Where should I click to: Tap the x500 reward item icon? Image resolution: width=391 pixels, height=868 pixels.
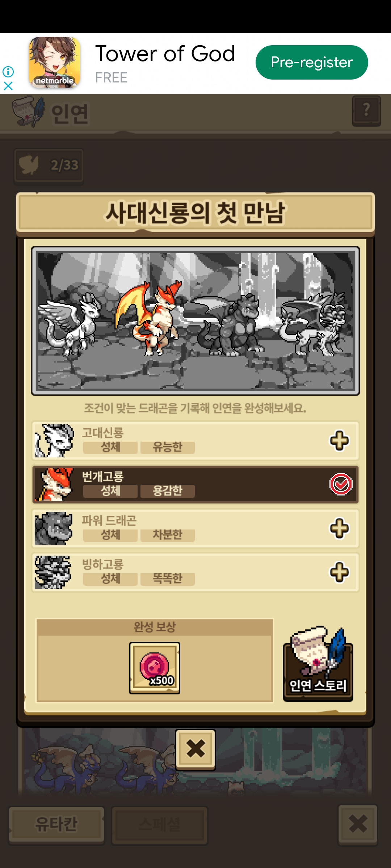(x=155, y=668)
